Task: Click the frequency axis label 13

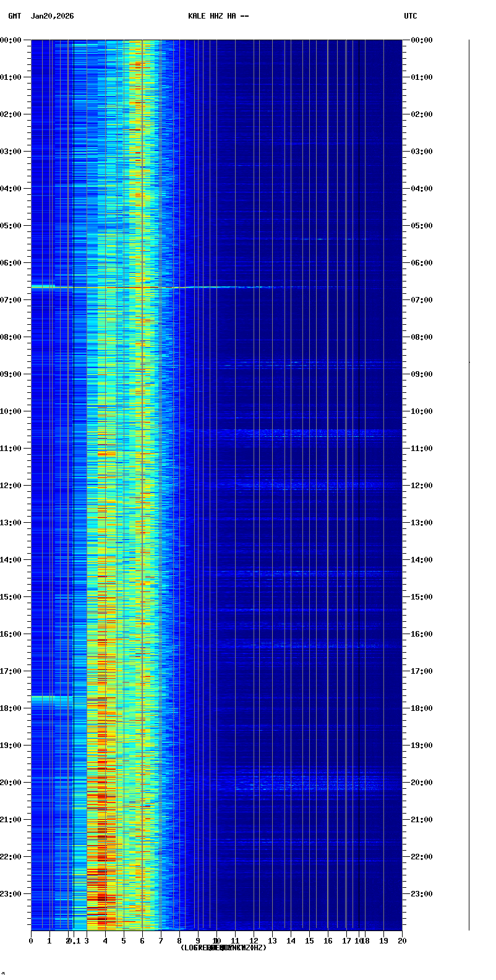Action: coord(272,941)
